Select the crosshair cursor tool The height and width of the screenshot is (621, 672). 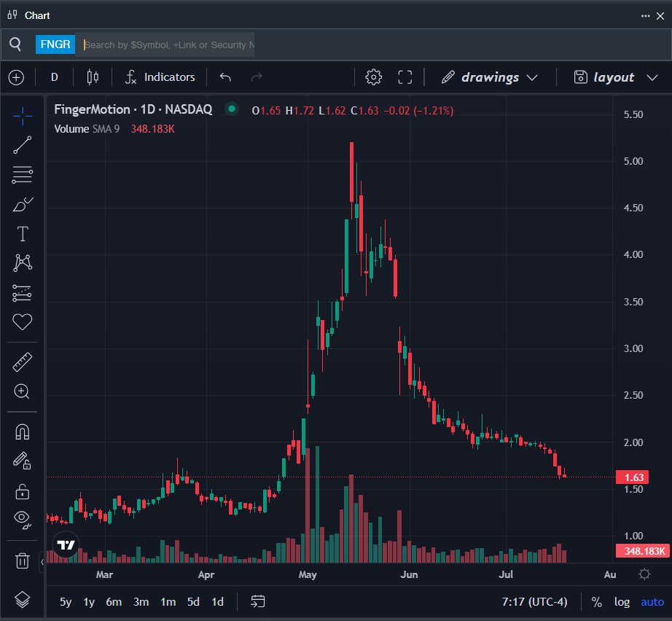pyautogui.click(x=23, y=116)
